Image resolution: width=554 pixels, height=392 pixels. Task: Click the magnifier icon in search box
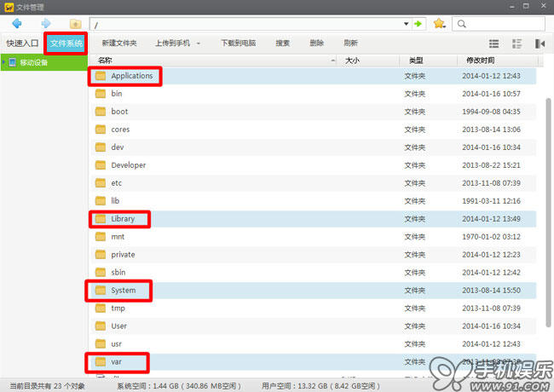(x=461, y=24)
